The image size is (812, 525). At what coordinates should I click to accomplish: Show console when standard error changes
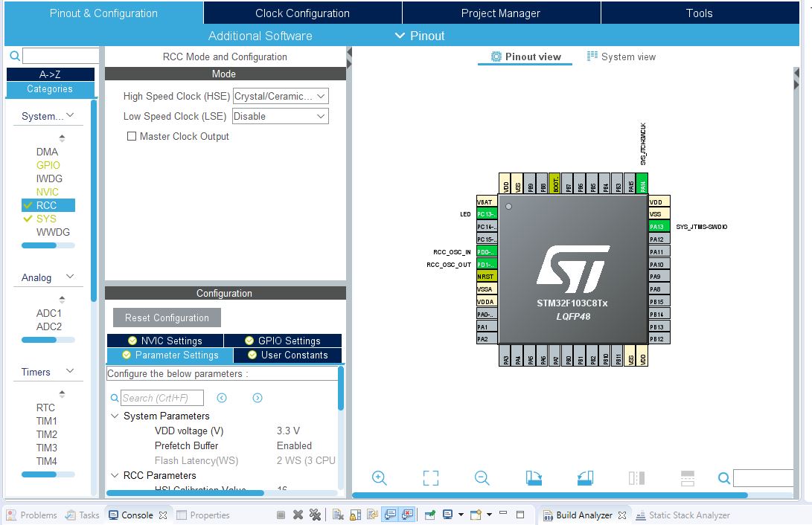pos(408,515)
